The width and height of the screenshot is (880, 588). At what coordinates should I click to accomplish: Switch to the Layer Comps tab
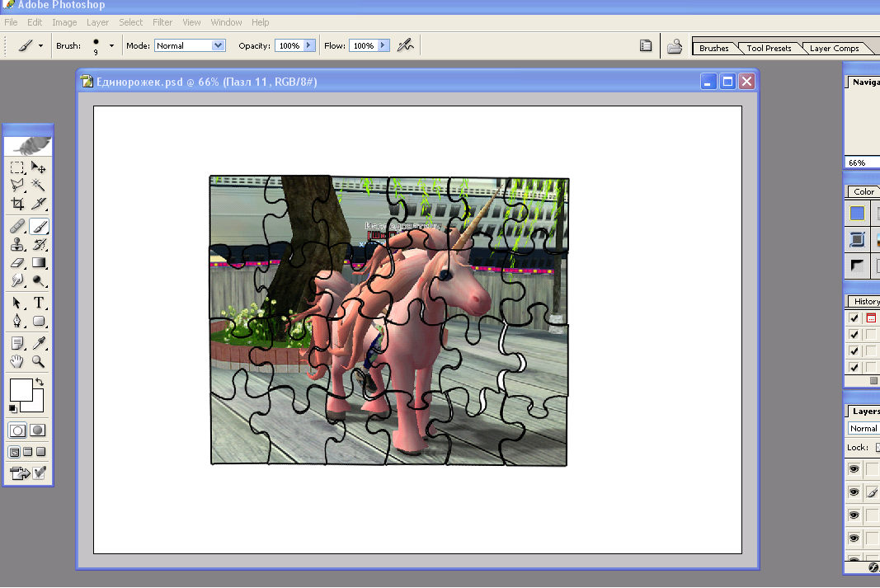point(834,49)
